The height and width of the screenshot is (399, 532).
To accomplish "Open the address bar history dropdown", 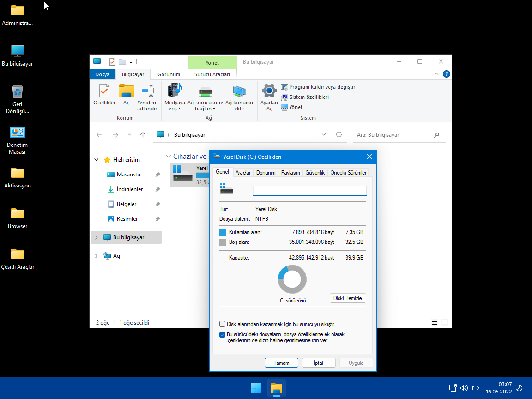I will click(x=324, y=135).
